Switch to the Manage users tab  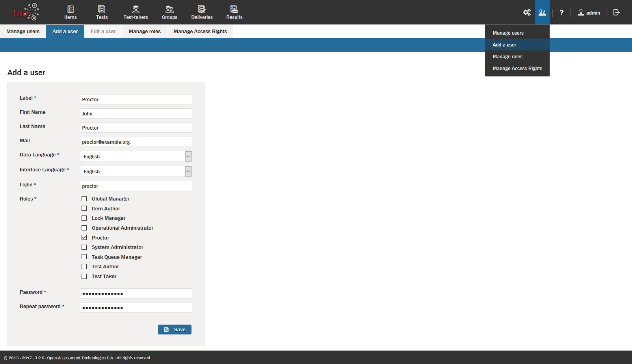tap(23, 32)
